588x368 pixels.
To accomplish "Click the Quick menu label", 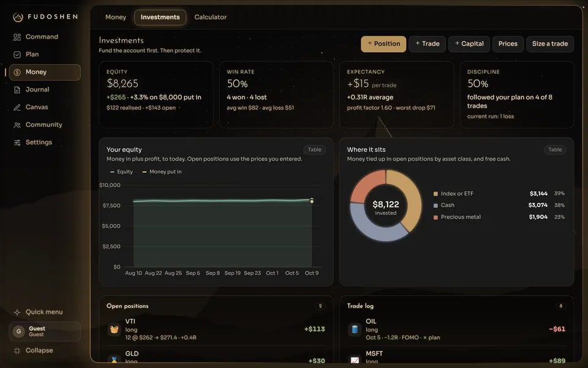I will pyautogui.click(x=44, y=312).
